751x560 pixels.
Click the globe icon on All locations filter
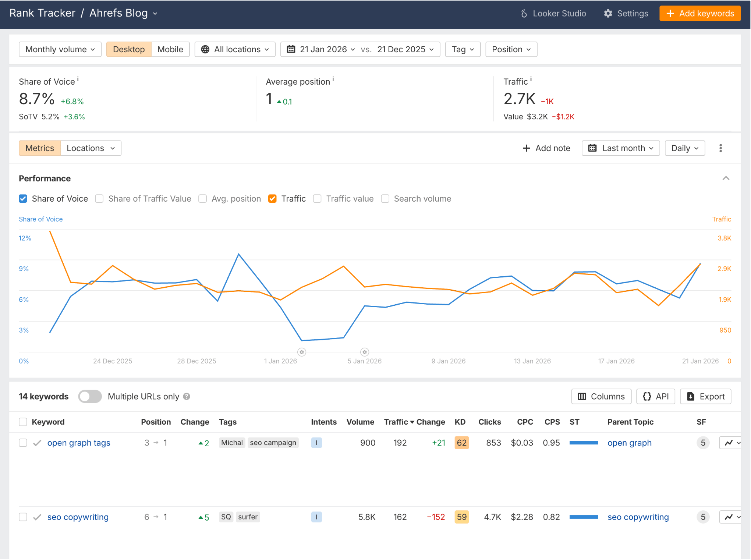[205, 49]
